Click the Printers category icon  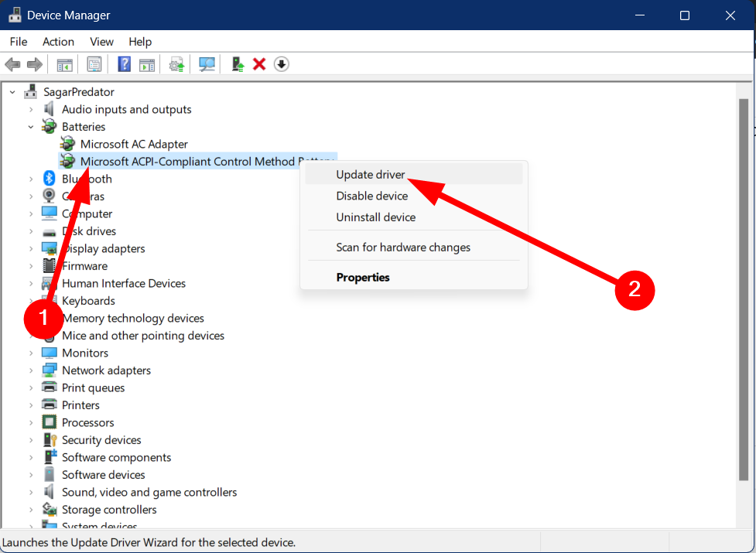click(x=50, y=405)
